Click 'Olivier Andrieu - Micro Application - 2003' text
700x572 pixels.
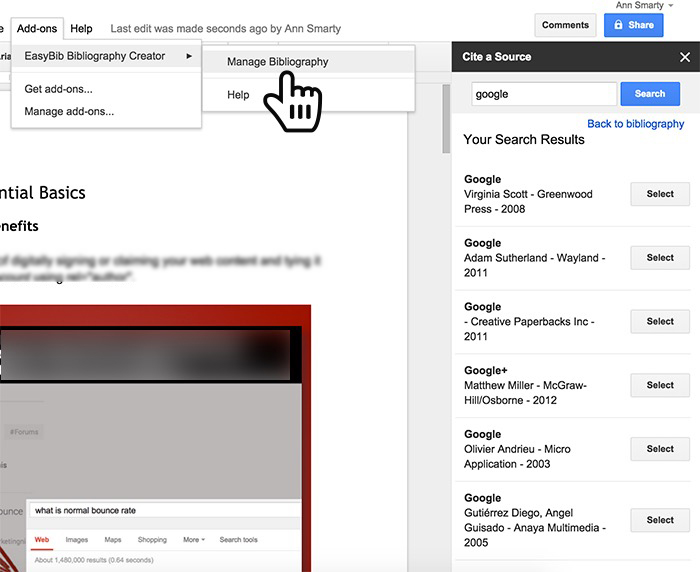(517, 456)
